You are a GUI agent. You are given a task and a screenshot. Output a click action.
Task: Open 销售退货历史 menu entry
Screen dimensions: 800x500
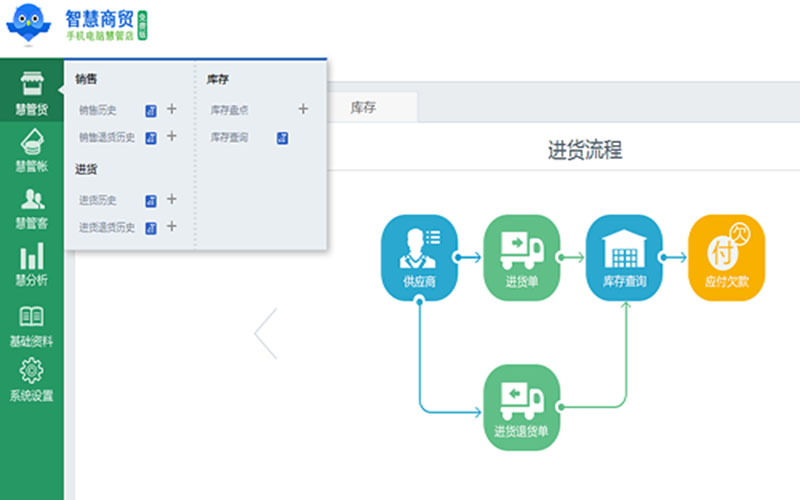107,137
